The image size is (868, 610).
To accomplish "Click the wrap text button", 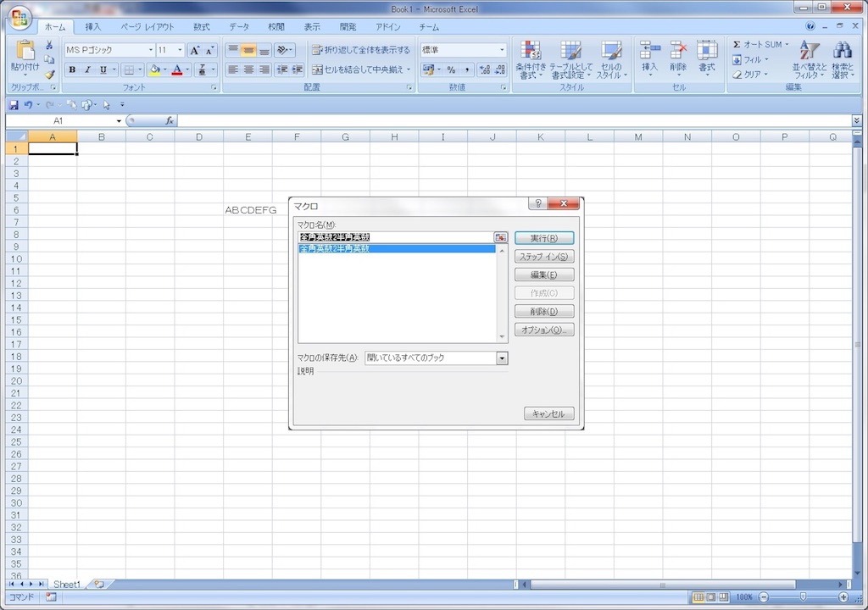I will (x=361, y=50).
